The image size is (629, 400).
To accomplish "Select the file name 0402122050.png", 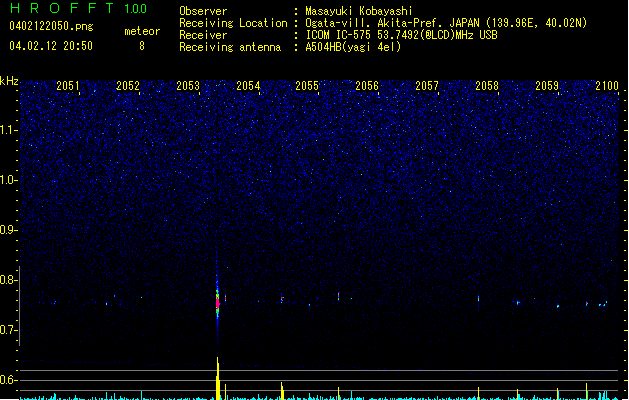I will (x=51, y=26).
